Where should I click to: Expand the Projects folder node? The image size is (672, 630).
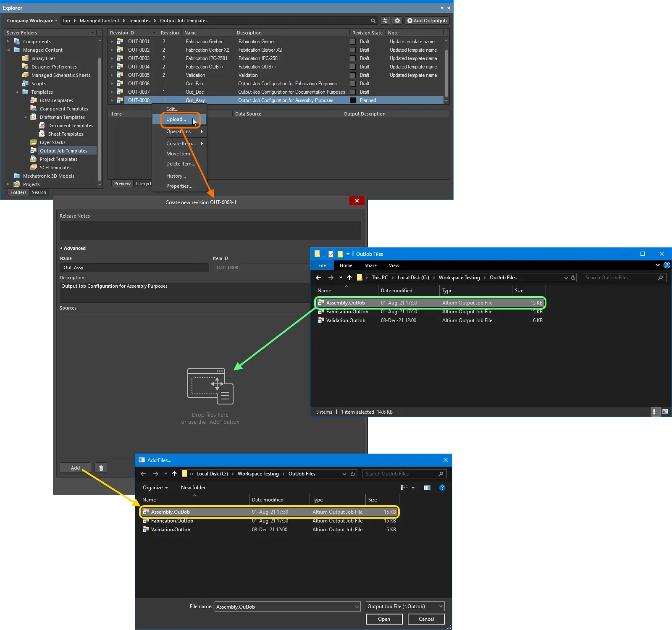coord(8,184)
